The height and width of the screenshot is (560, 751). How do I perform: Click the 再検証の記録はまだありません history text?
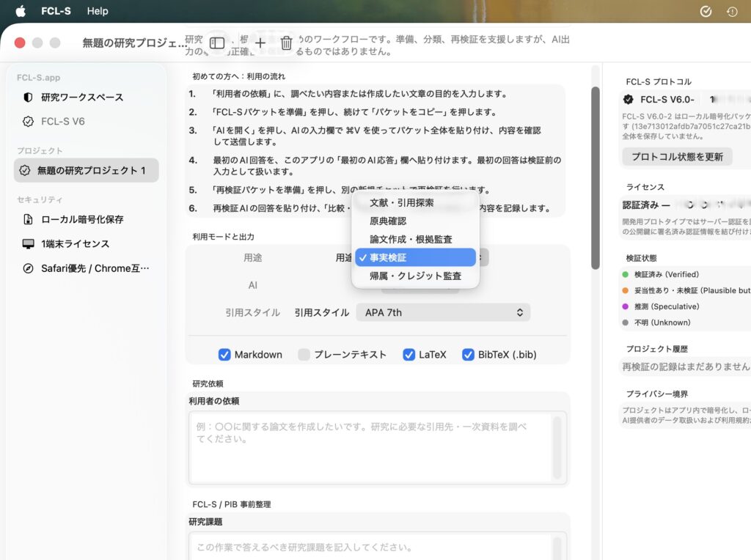pos(686,366)
